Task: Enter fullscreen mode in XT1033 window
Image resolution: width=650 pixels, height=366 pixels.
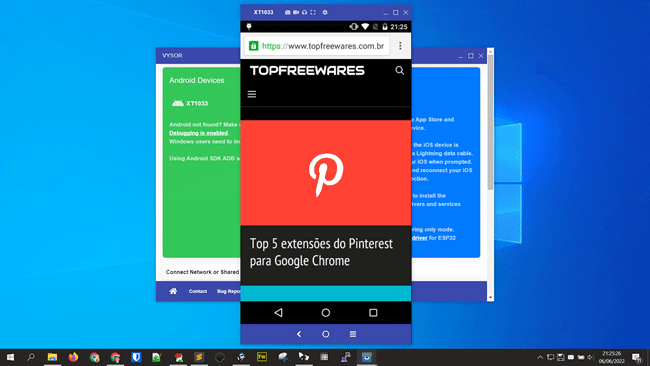Action: [313, 12]
